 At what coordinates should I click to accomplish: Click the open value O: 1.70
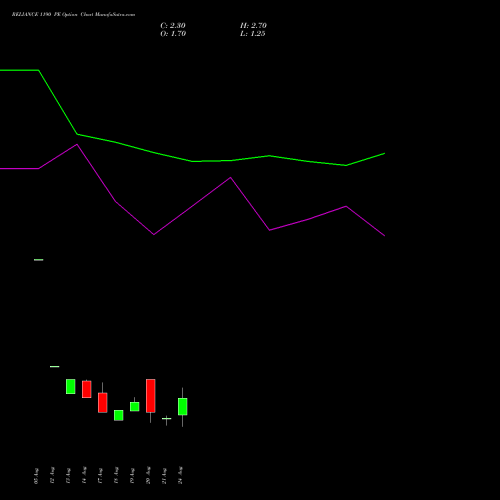pos(173,34)
